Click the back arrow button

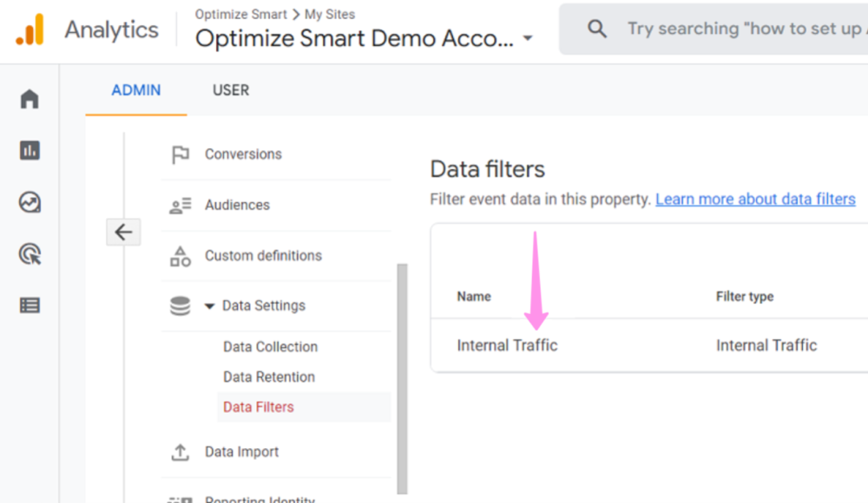(x=123, y=232)
